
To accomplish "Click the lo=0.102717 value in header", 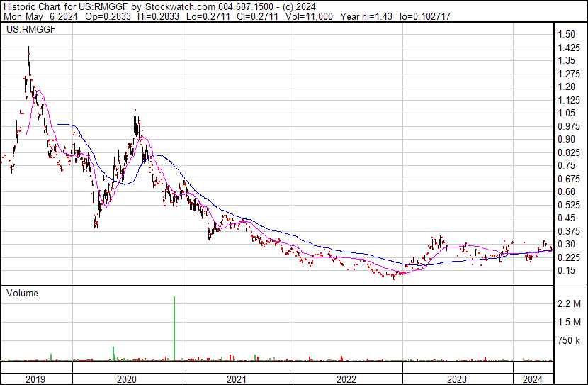I will click(x=425, y=16).
